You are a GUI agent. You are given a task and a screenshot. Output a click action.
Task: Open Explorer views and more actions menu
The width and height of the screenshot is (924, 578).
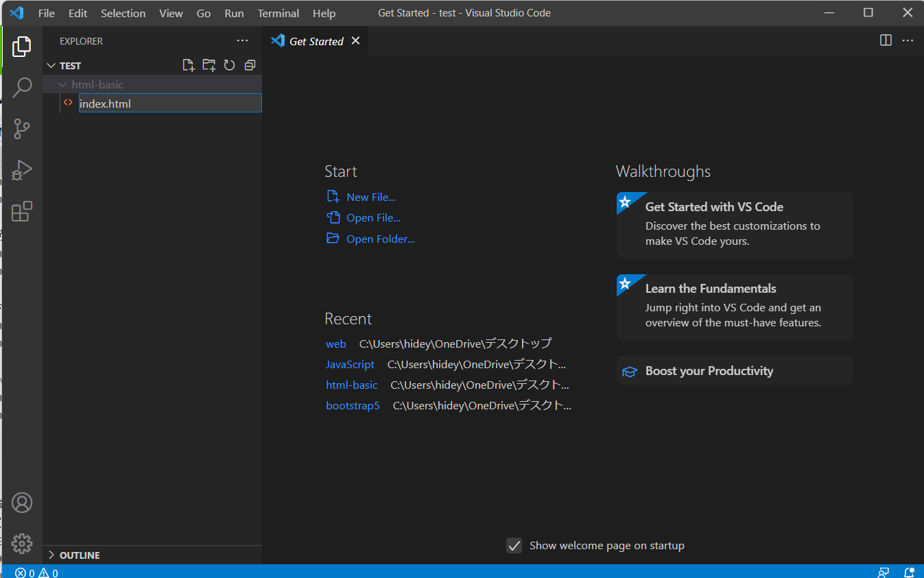243,41
